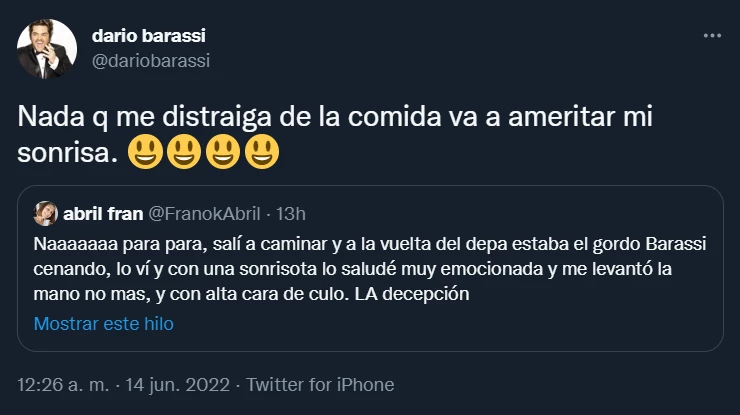Open the tweet's three-dot more options menu
This screenshot has width=740, height=415.
click(711, 35)
